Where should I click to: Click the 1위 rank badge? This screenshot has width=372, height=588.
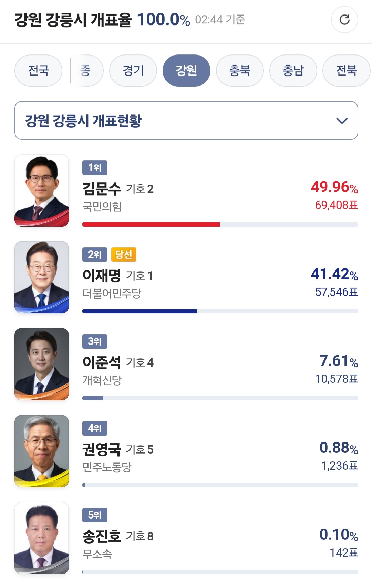(95, 168)
